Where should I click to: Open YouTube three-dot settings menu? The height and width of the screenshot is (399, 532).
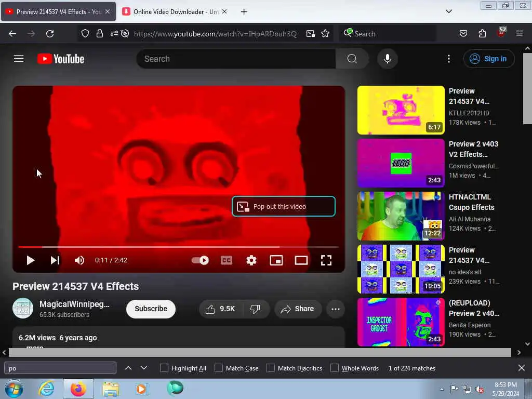(449, 59)
